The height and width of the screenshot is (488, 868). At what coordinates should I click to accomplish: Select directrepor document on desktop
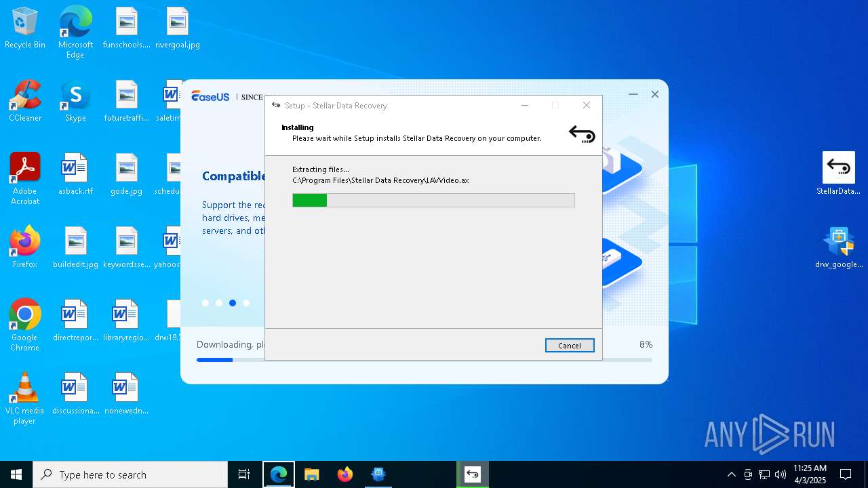pos(75,321)
